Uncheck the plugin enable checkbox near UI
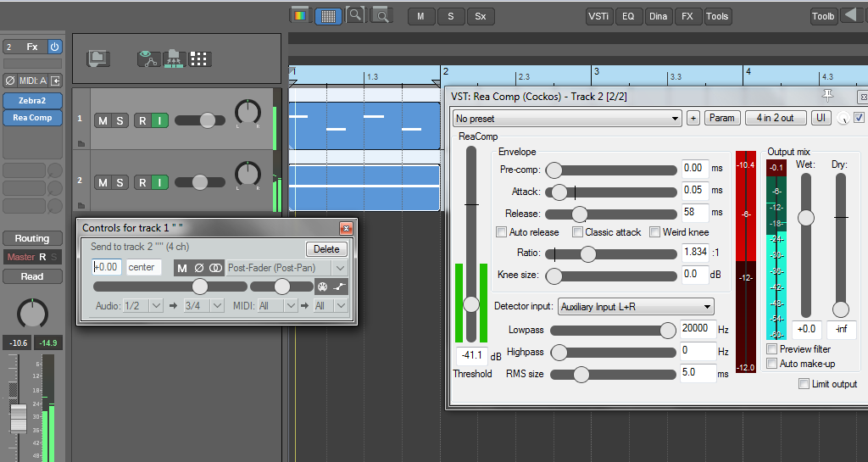The image size is (868, 462). point(859,117)
